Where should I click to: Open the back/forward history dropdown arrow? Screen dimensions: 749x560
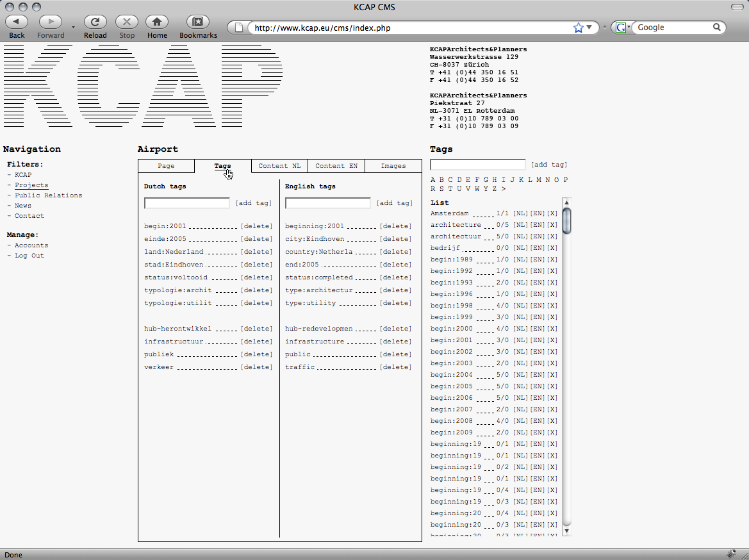point(73,28)
